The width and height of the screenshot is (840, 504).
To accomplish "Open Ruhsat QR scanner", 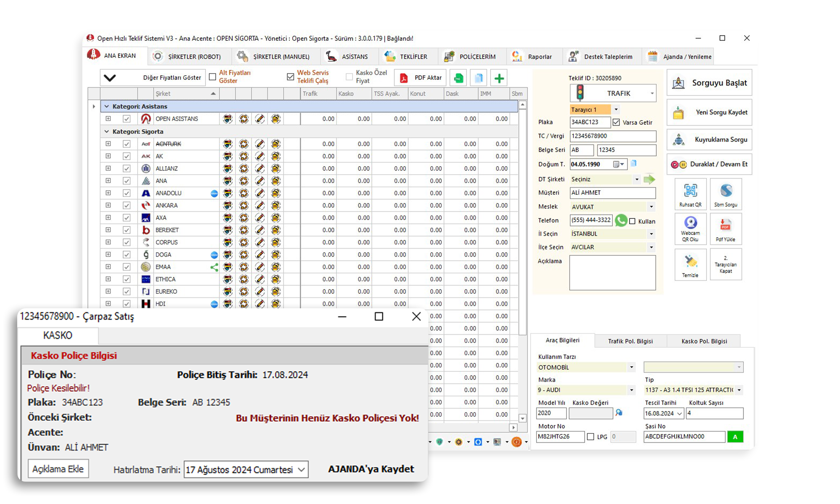I will [690, 194].
